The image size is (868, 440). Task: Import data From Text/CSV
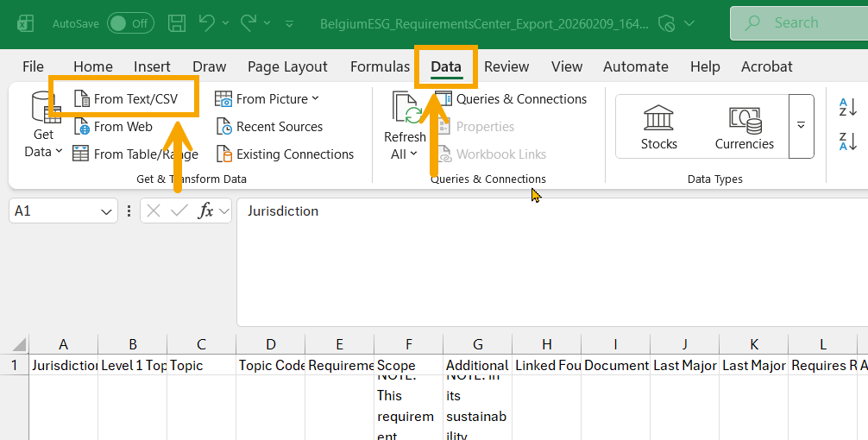[126, 99]
